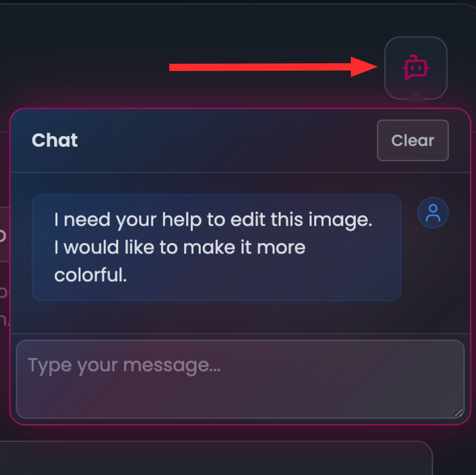
Task: Toggle the chat window with robot button
Action: pyautogui.click(x=416, y=68)
